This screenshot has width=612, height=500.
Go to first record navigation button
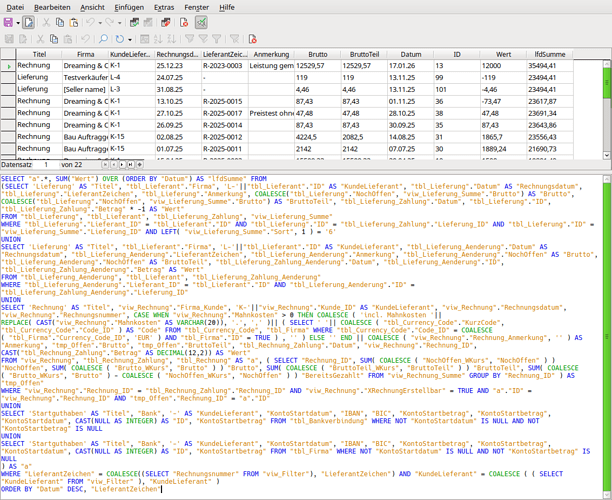[x=105, y=165]
